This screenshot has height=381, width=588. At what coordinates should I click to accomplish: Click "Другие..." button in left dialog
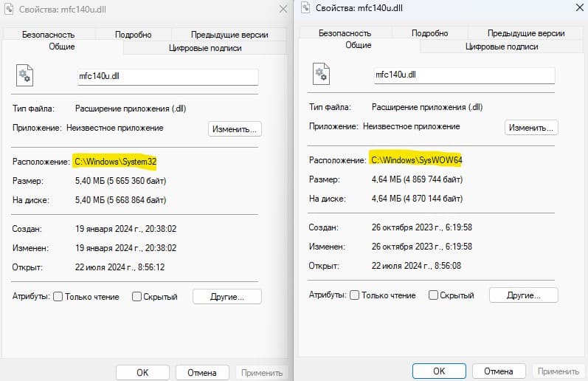[x=227, y=297]
